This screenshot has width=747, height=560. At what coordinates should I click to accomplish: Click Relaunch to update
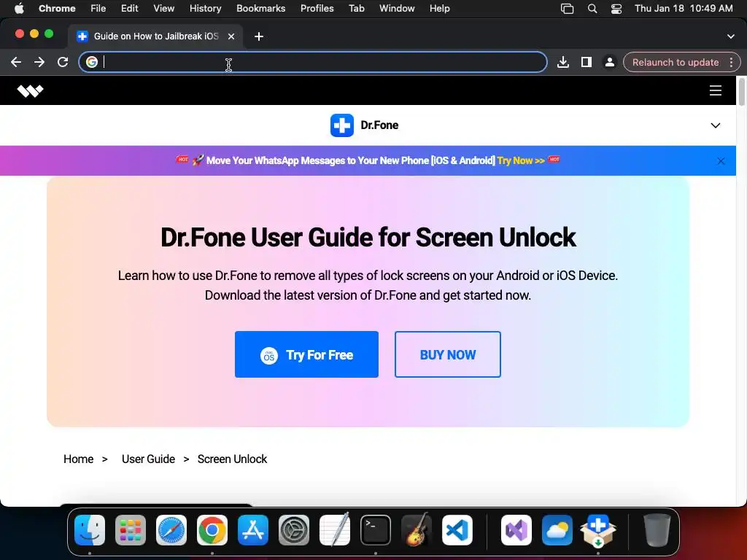point(675,63)
